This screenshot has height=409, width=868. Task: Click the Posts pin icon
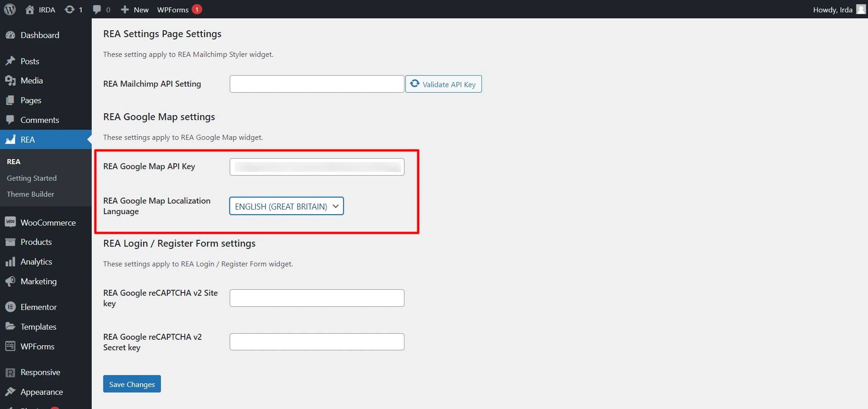11,61
